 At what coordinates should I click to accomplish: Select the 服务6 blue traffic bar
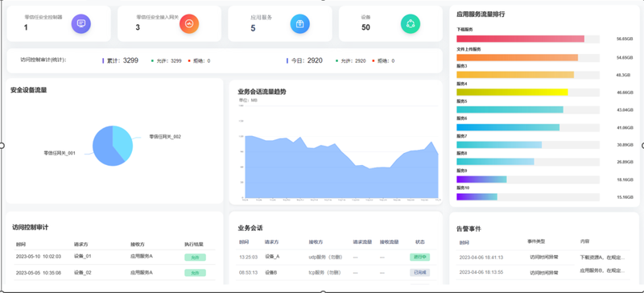[508, 127]
